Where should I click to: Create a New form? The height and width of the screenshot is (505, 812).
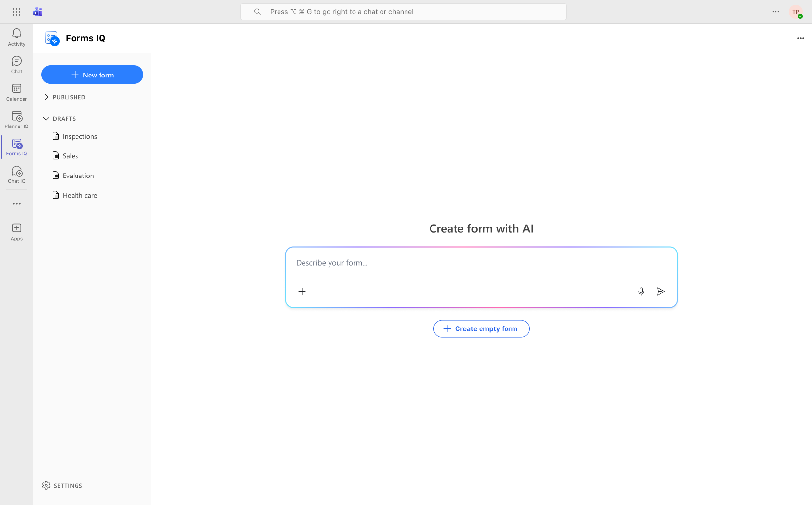click(92, 75)
